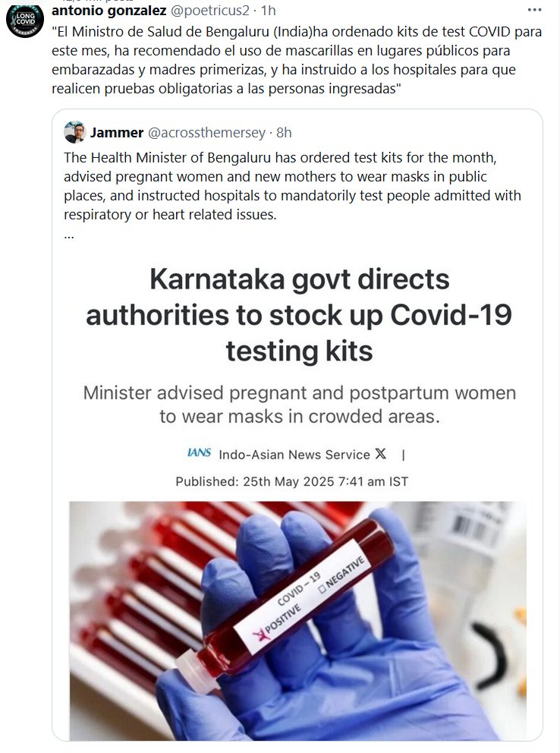The height and width of the screenshot is (753, 560).
Task: Open the Covid-19 blood vial photo
Action: pyautogui.click(x=298, y=620)
